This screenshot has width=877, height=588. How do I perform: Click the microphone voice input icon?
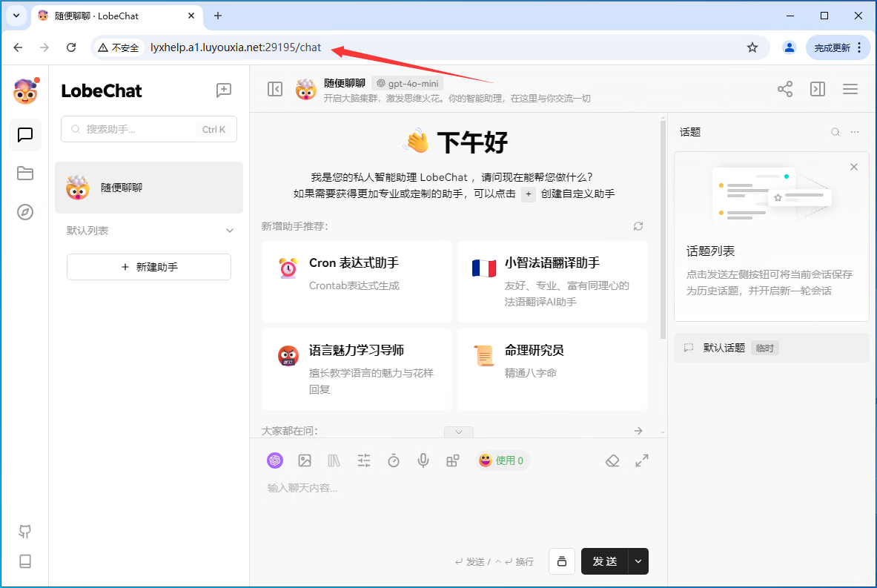423,460
